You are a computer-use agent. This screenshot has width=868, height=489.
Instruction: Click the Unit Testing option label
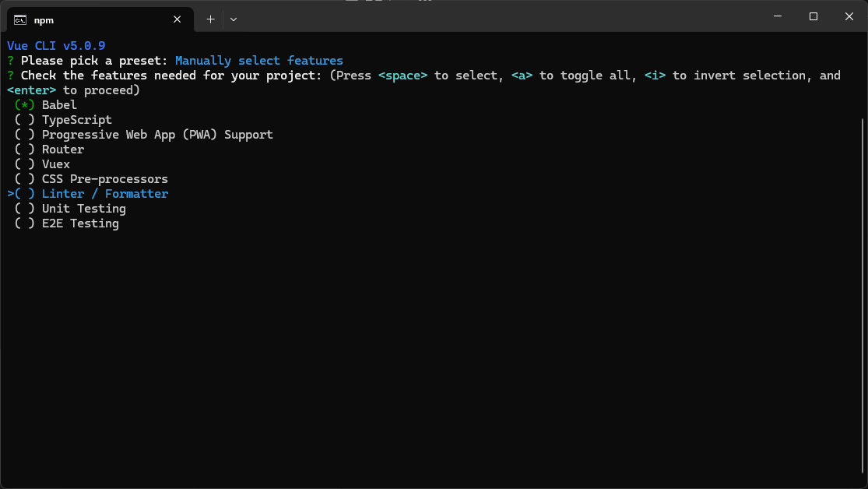83,209
